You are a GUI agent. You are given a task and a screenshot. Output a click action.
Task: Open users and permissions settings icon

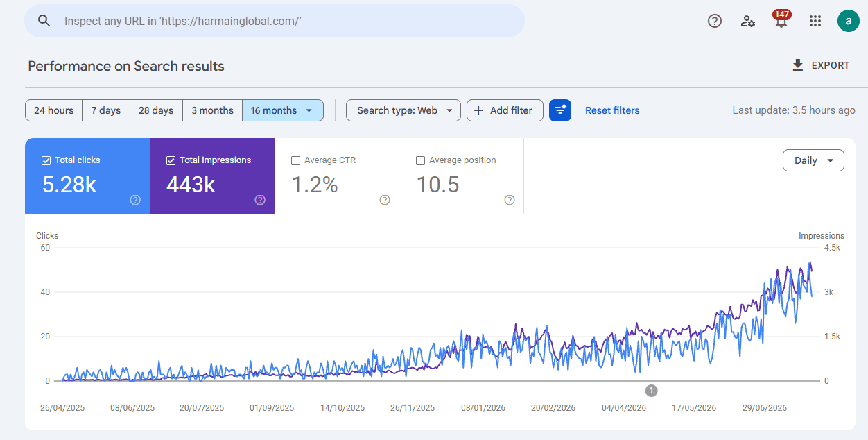pos(748,21)
